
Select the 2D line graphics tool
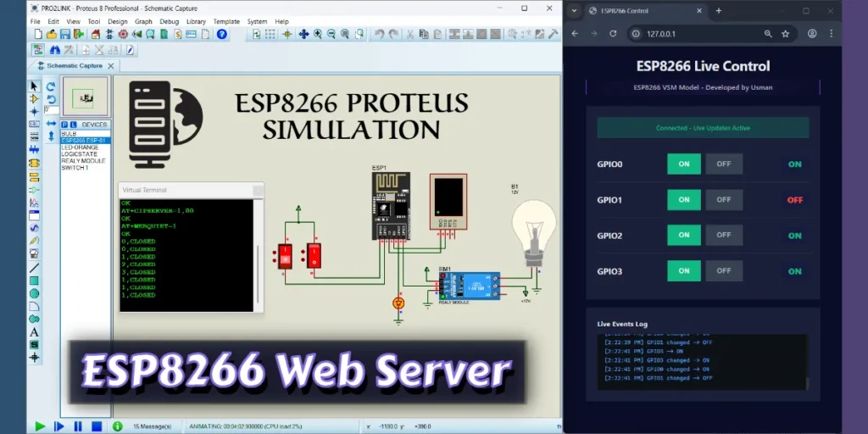tap(34, 269)
